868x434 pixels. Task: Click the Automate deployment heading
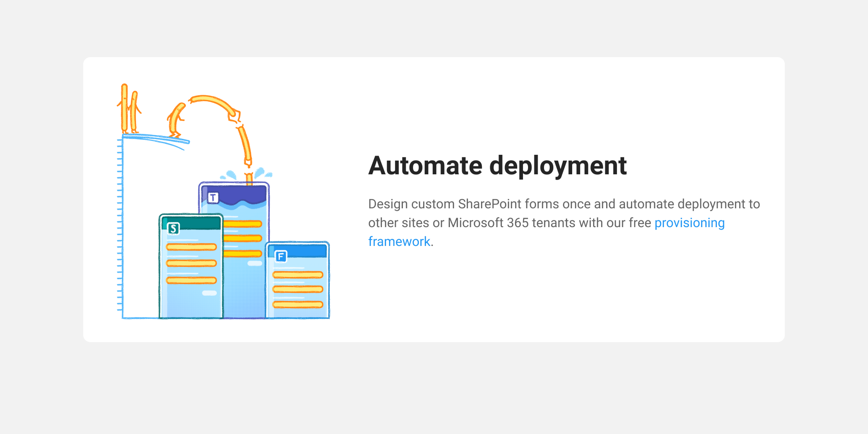pos(497,166)
